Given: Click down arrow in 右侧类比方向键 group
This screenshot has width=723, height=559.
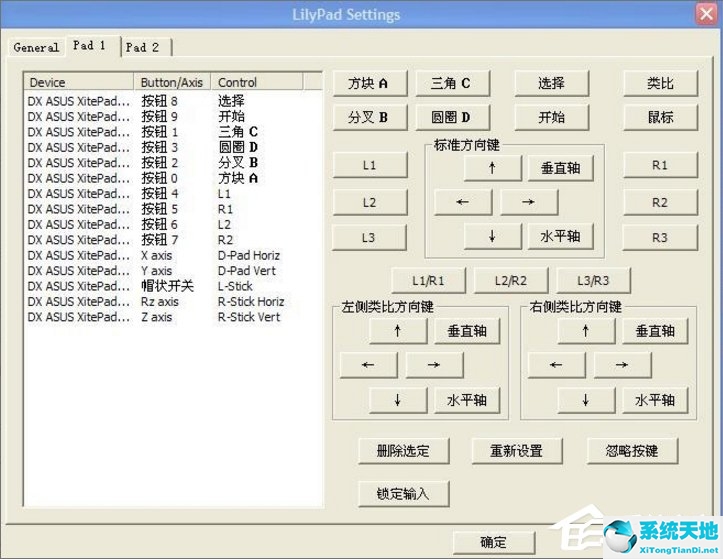Looking at the screenshot, I should pos(587,400).
